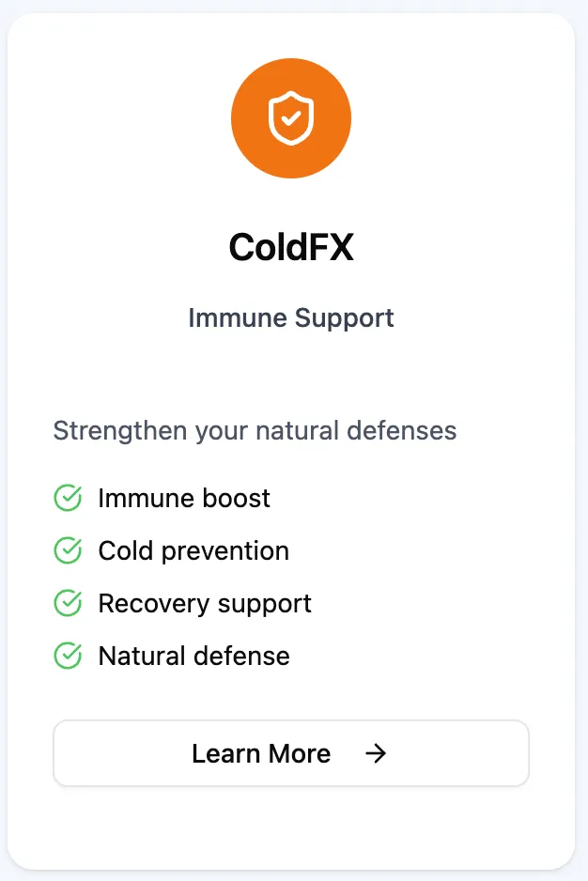Click the Immune Support subtitle
This screenshot has height=881, width=588.
(291, 318)
